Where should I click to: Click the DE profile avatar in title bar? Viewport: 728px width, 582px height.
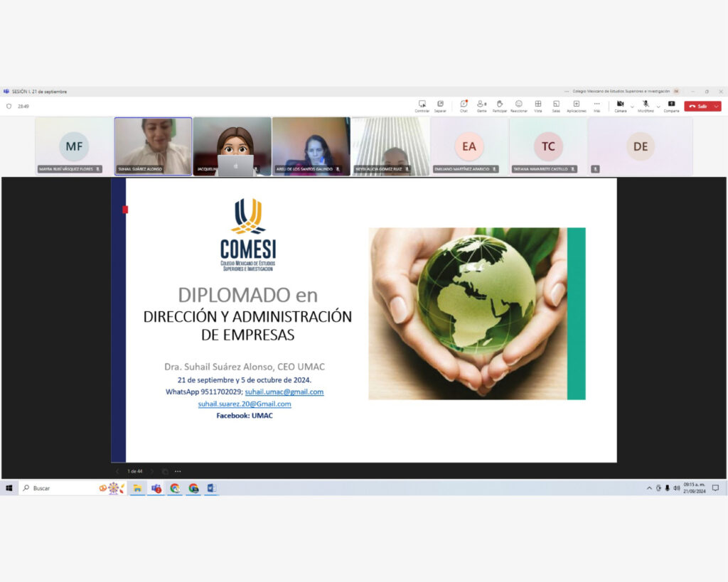click(x=677, y=92)
